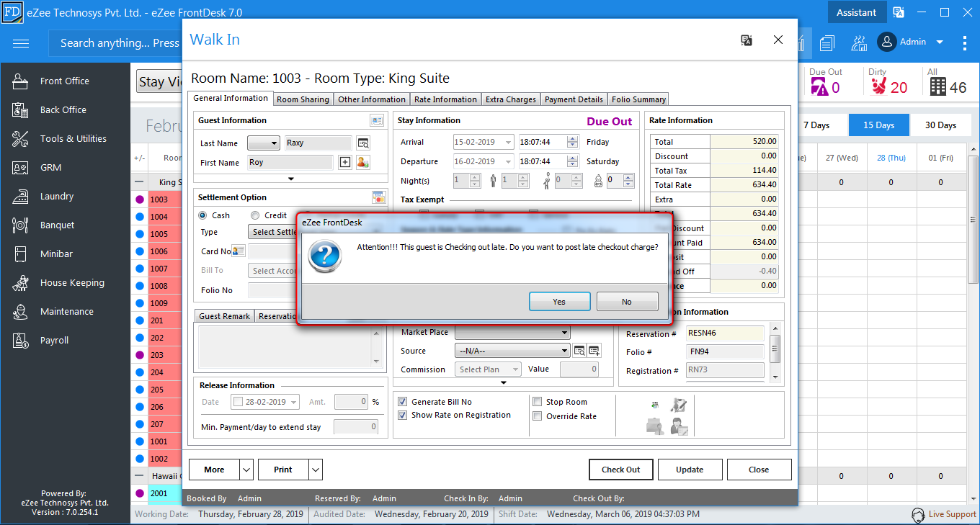Select the Cash radio button

[202, 215]
